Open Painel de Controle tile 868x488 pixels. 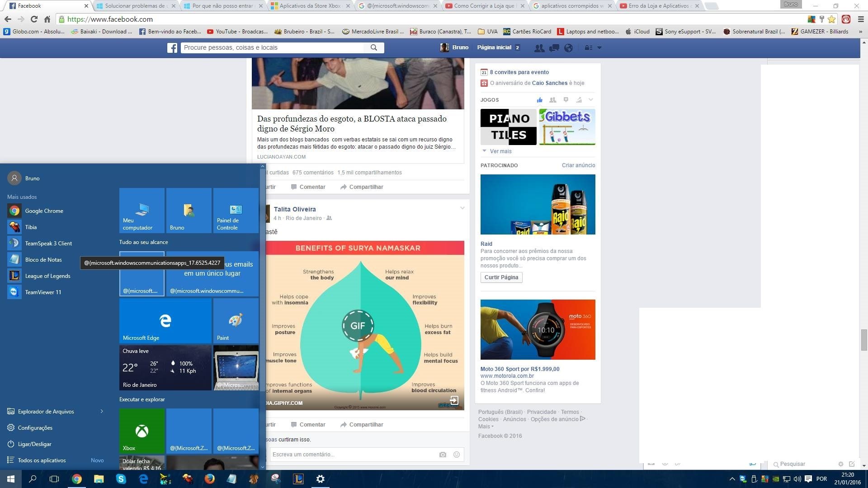[236, 211]
